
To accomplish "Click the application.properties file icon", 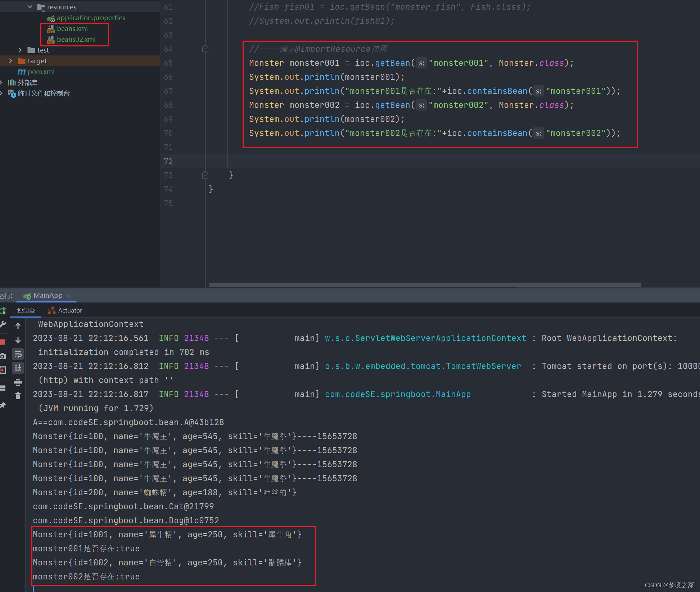I will [x=51, y=18].
